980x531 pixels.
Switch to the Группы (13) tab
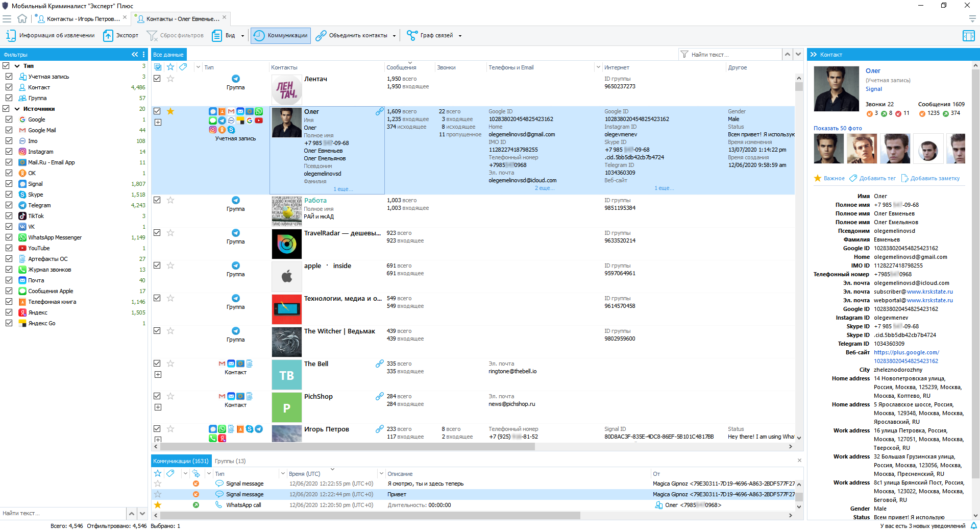coord(230,461)
